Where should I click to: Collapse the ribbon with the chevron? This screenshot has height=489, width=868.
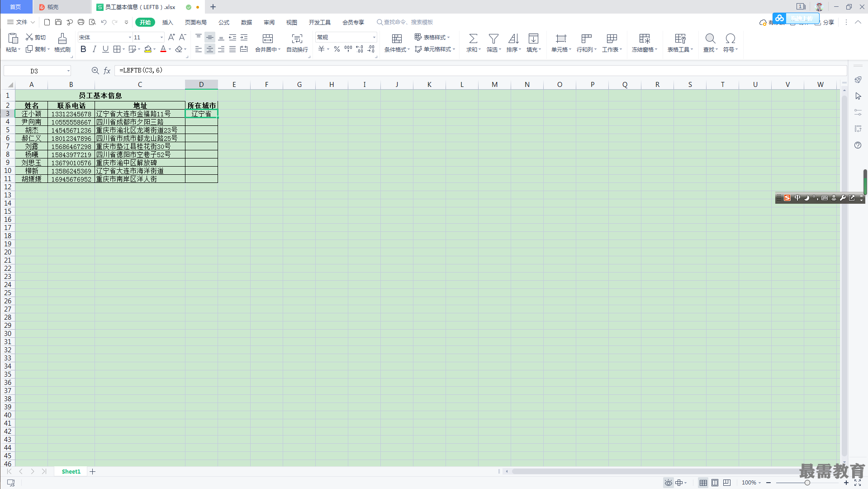click(858, 22)
